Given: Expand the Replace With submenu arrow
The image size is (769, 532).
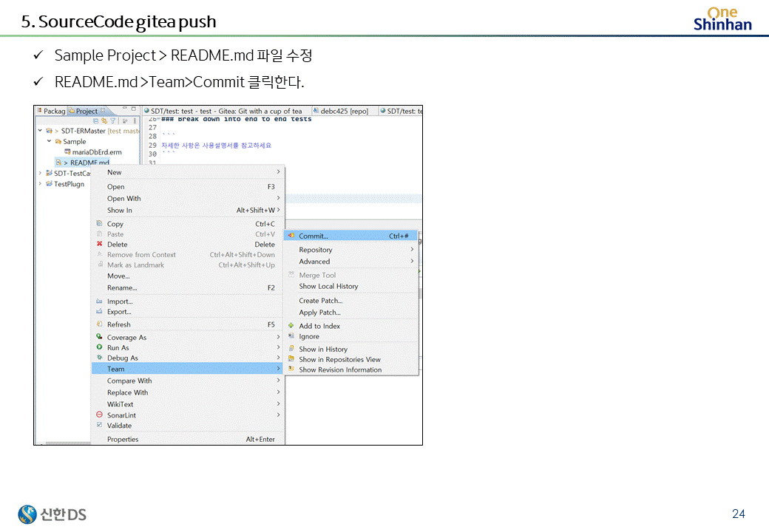Looking at the screenshot, I should coord(278,392).
